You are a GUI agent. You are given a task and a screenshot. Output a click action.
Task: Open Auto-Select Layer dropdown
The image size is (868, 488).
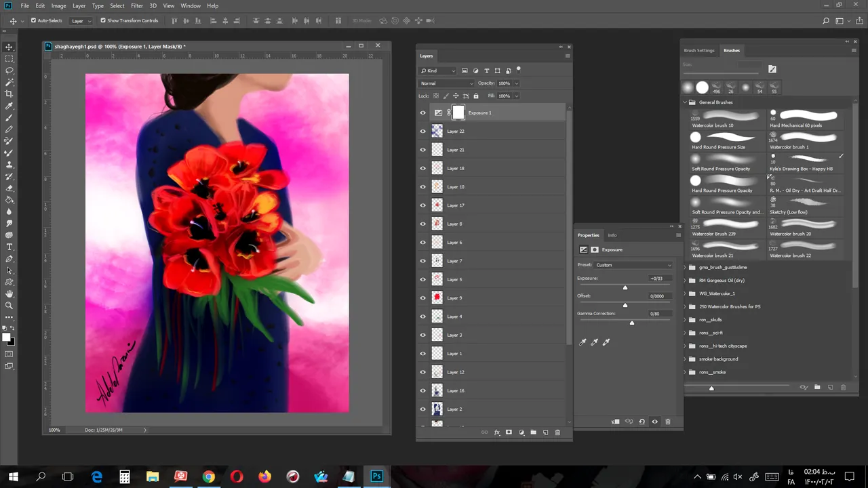point(81,21)
